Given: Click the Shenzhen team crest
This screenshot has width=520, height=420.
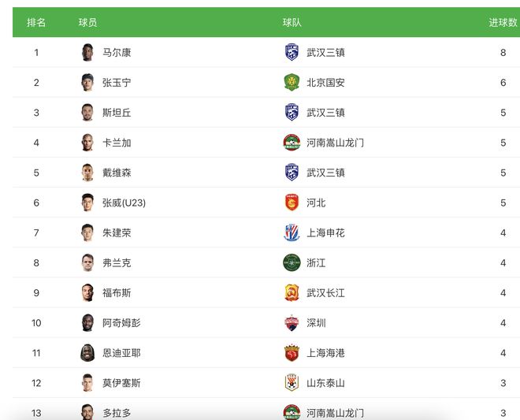Looking at the screenshot, I should tap(292, 323).
